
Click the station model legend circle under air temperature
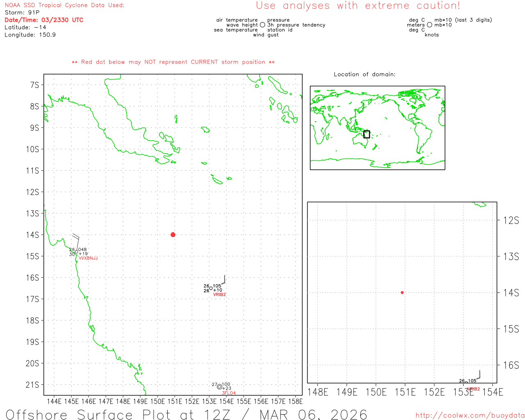[x=262, y=25]
